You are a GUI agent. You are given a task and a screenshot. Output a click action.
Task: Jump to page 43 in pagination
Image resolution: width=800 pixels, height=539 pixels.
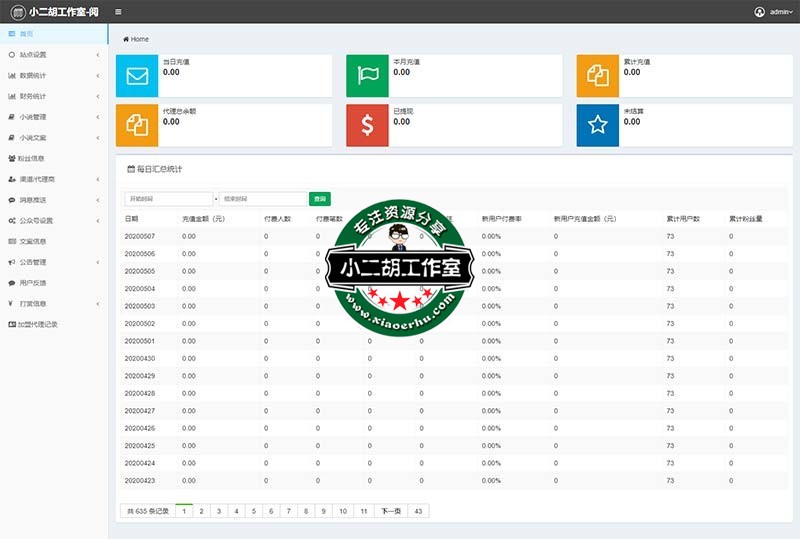tap(419, 511)
